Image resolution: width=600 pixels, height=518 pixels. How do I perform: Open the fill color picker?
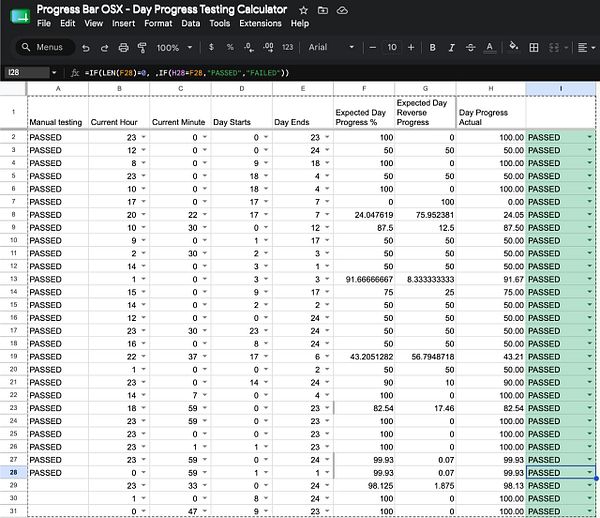[514, 47]
